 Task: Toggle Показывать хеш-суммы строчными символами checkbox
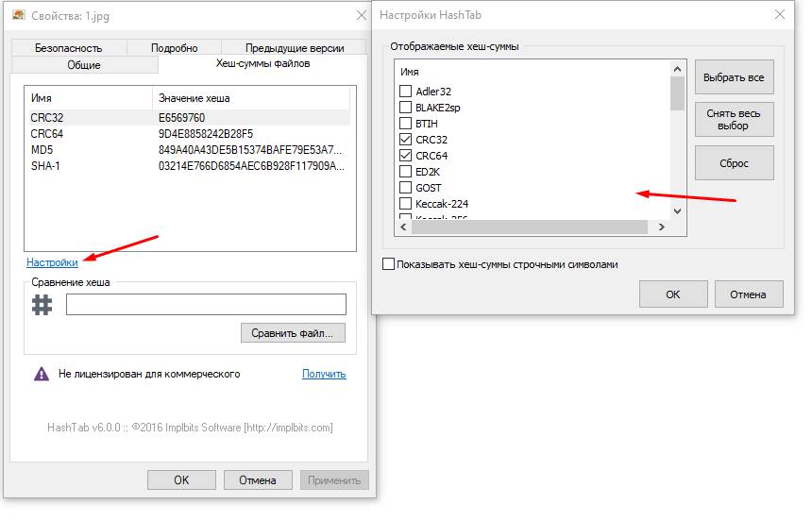click(388, 264)
